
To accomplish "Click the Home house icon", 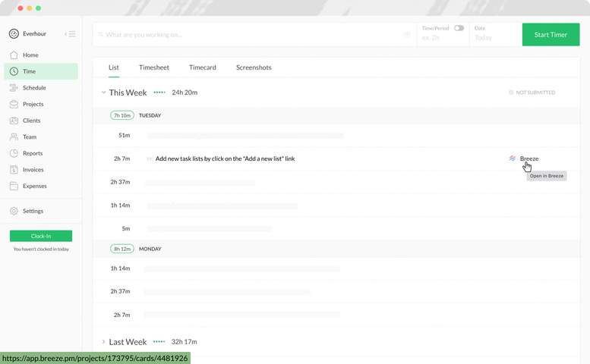I will [14, 55].
